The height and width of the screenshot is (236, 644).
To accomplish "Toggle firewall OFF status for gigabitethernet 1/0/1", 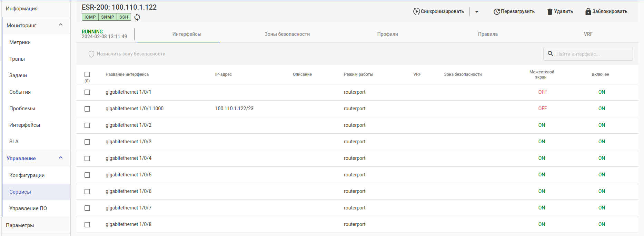I will click(542, 92).
